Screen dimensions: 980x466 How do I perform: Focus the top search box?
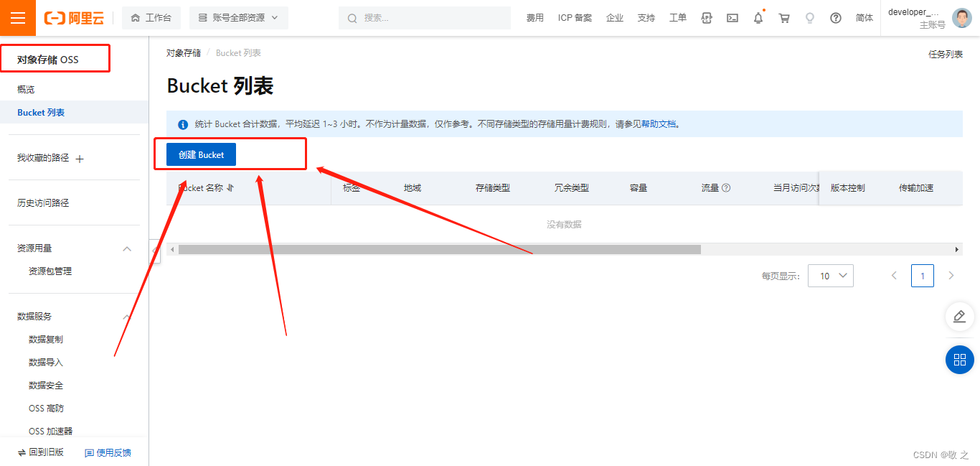click(425, 18)
